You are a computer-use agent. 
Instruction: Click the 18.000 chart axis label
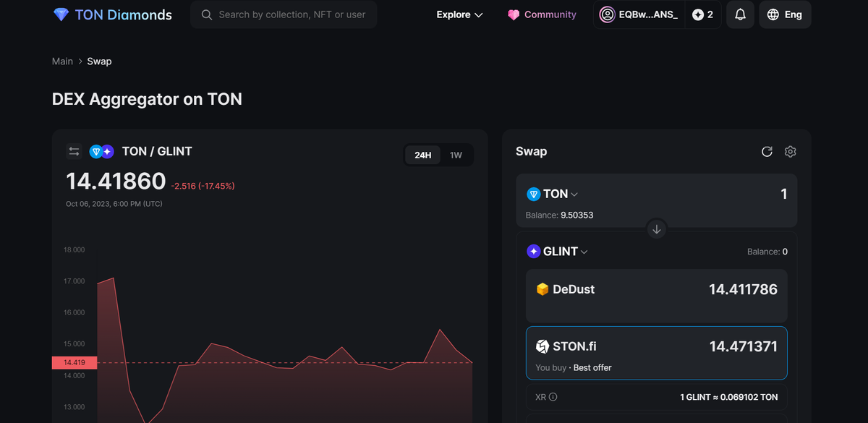75,249
